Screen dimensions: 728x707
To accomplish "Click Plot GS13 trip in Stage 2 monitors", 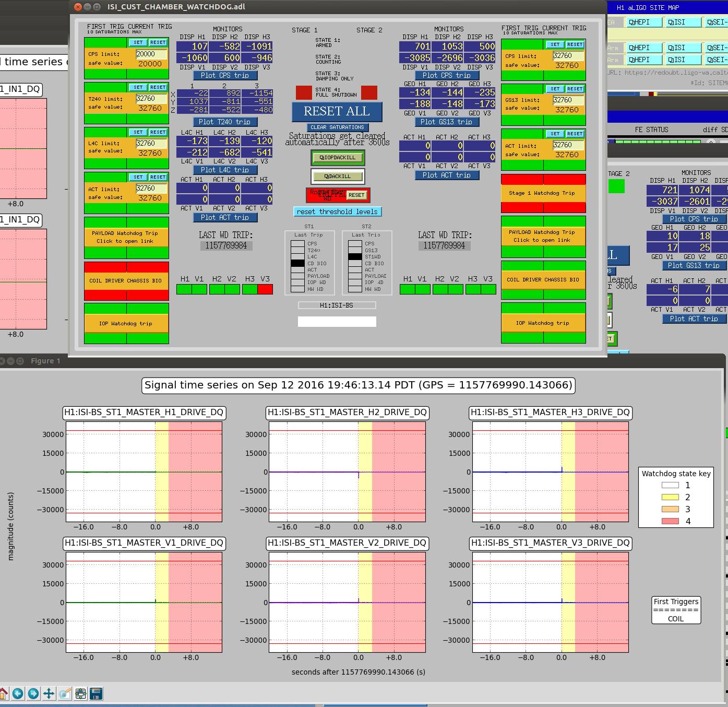I will (447, 122).
